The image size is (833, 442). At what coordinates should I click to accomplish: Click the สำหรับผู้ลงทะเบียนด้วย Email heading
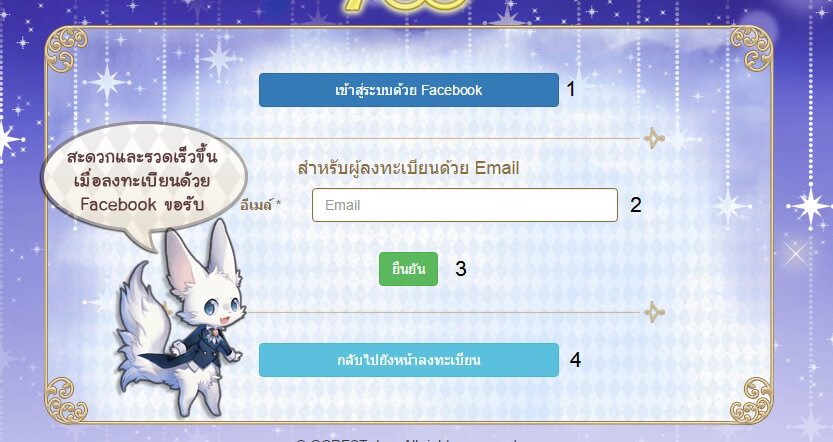point(408,168)
